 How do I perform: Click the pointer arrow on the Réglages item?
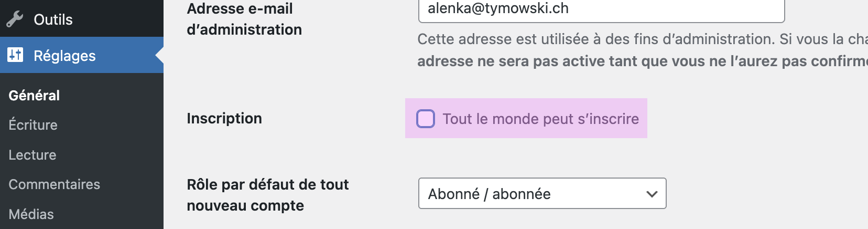pyautogui.click(x=159, y=55)
